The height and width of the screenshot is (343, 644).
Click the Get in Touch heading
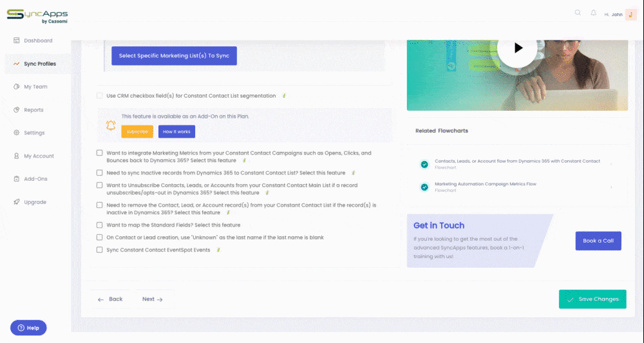point(439,226)
